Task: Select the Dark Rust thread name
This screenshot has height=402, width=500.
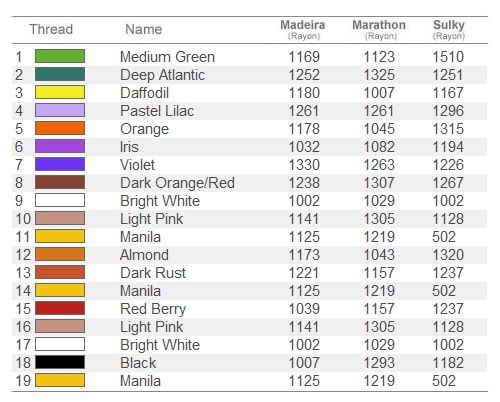Action: (153, 273)
